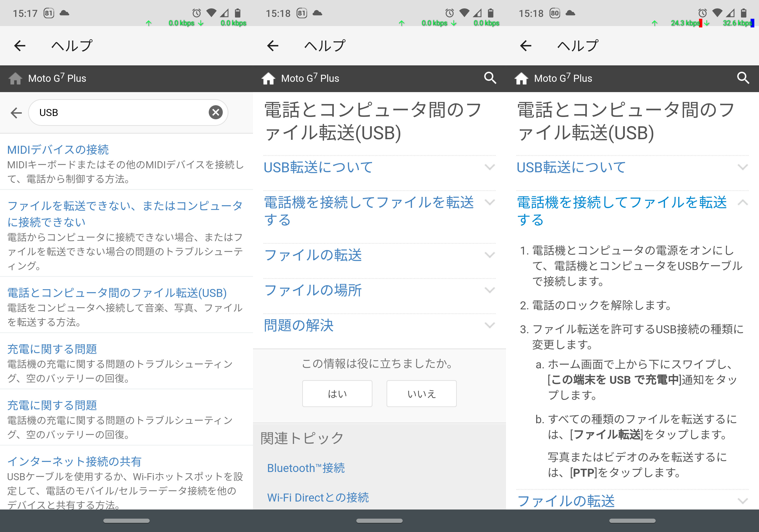Open Wi-Fi Directとの接続 related topic
759x532 pixels.
[318, 497]
